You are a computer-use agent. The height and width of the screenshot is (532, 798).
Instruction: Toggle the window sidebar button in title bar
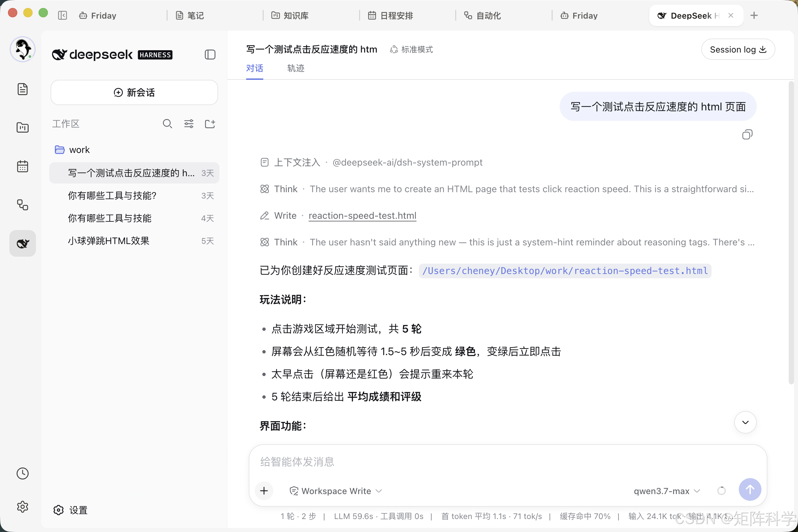click(63, 16)
